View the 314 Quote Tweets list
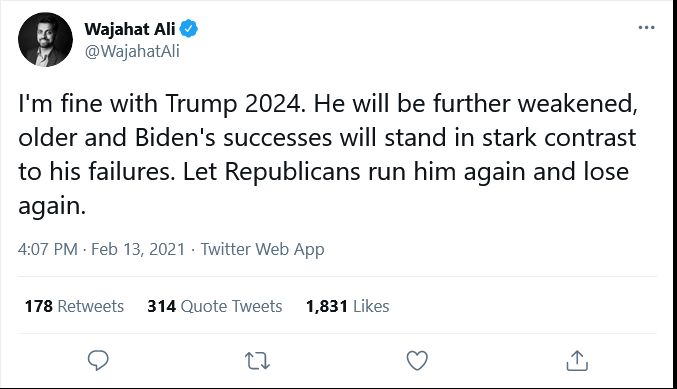 click(x=215, y=306)
